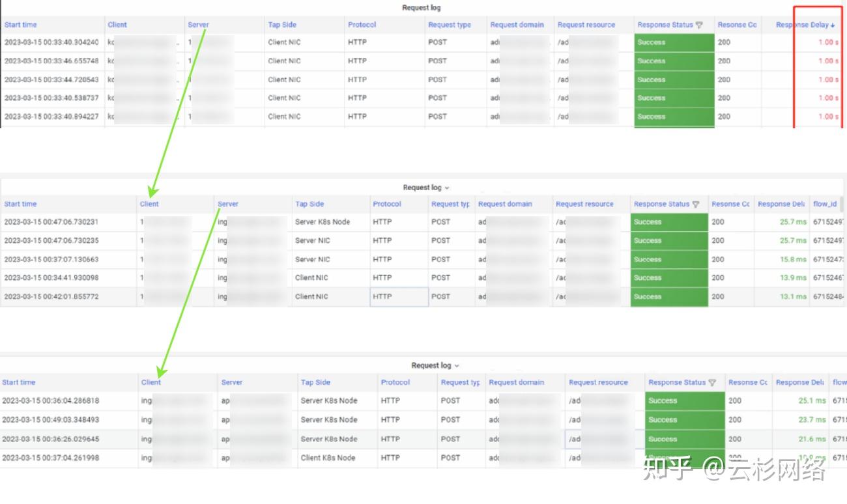Sort by Request domain in the 1.00 s delay table
Screen dimensions: 847x504
(517, 25)
